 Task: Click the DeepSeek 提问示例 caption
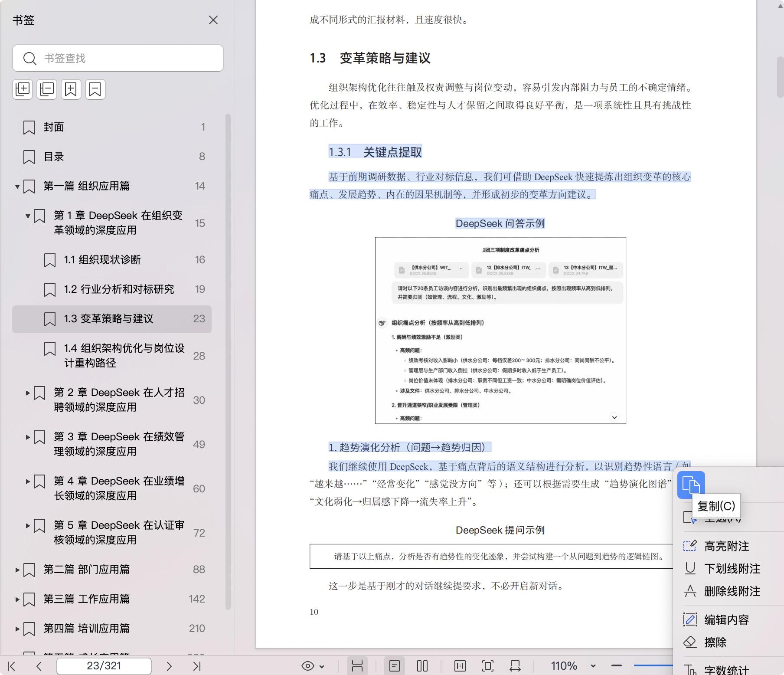tap(500, 530)
